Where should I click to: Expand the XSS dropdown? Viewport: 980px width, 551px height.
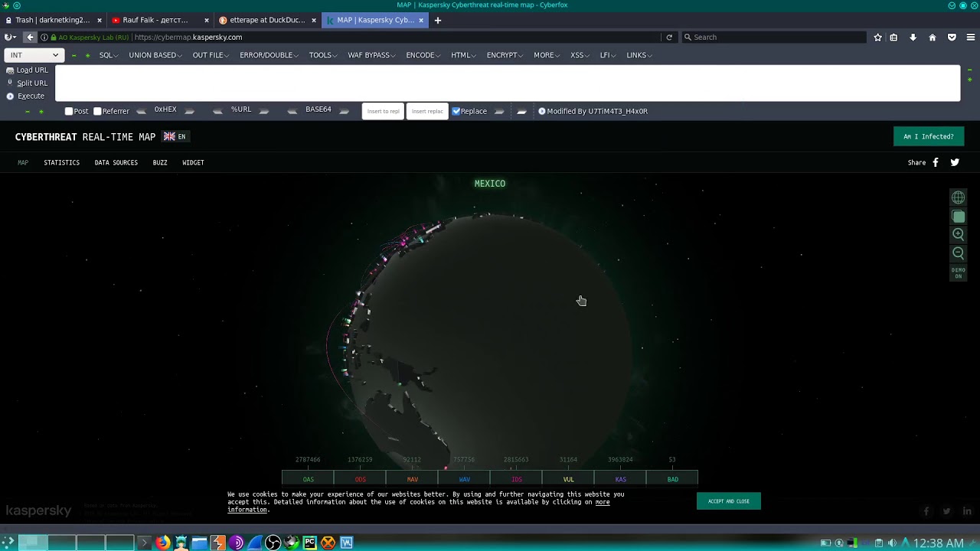(x=580, y=55)
